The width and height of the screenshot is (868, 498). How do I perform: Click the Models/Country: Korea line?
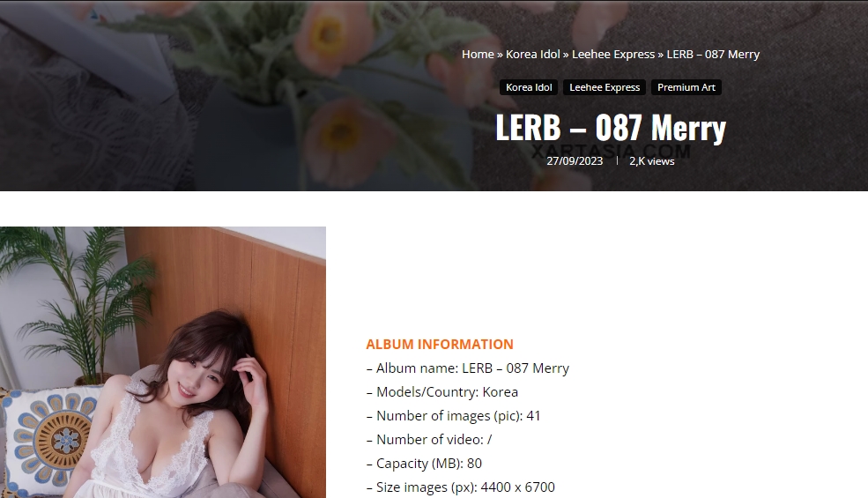442,392
